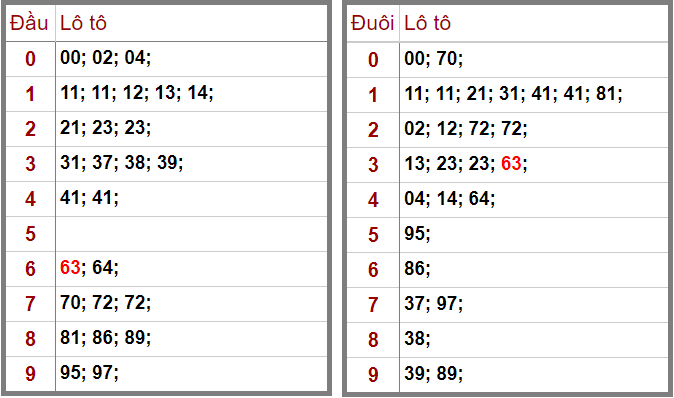The width and height of the screenshot is (674, 398).
Task: Select the Đuôi column header
Action: (373, 23)
